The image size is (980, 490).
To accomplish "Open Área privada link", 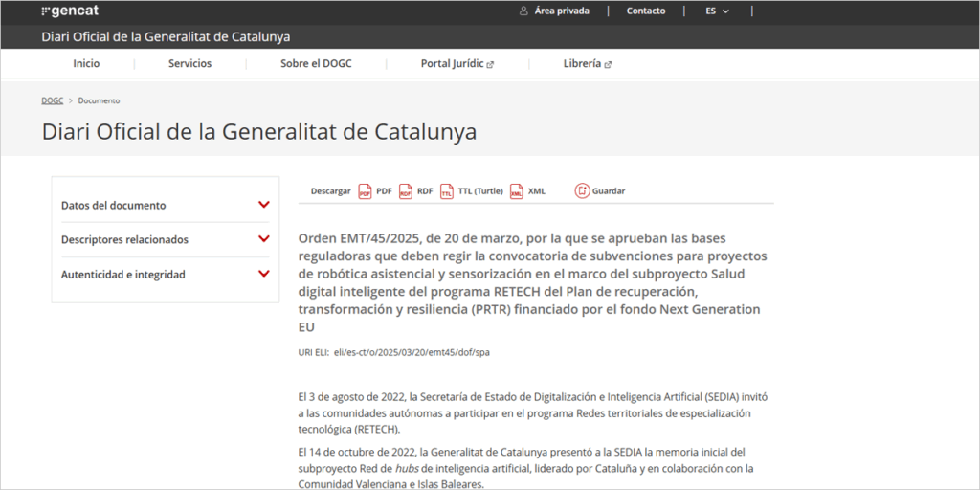I will coord(561,11).
